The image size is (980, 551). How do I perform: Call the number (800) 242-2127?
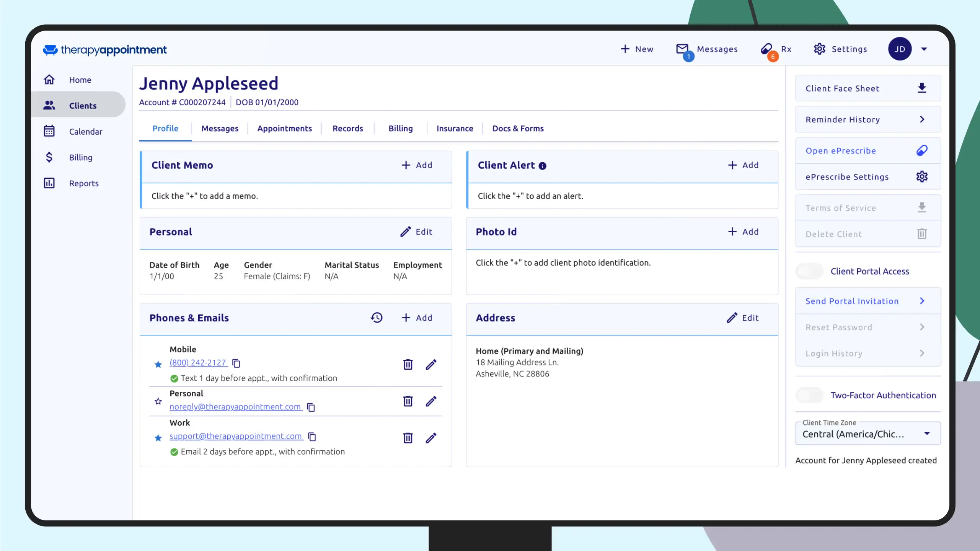click(x=197, y=363)
